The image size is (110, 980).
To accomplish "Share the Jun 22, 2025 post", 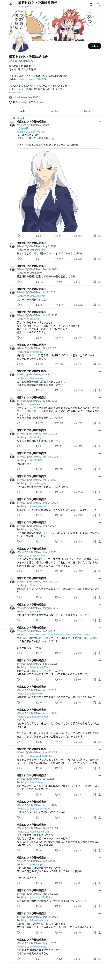I will point(99,337).
